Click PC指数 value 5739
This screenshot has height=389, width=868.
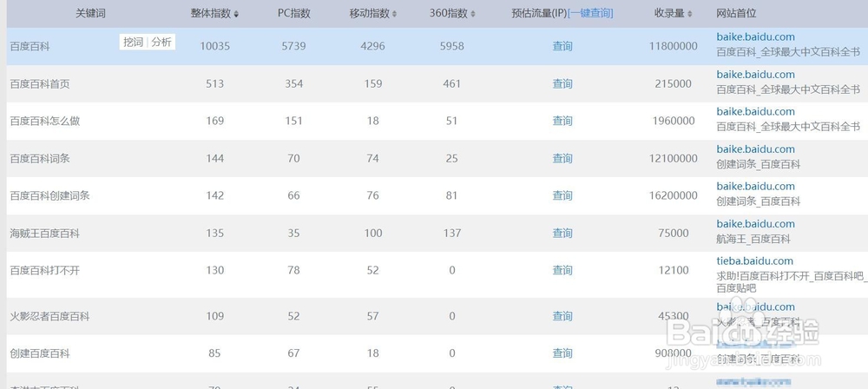[293, 47]
